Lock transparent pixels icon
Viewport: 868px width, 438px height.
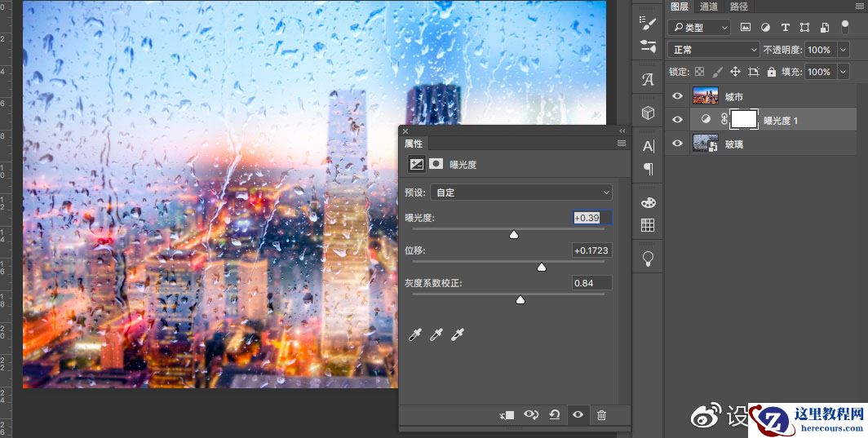[700, 72]
